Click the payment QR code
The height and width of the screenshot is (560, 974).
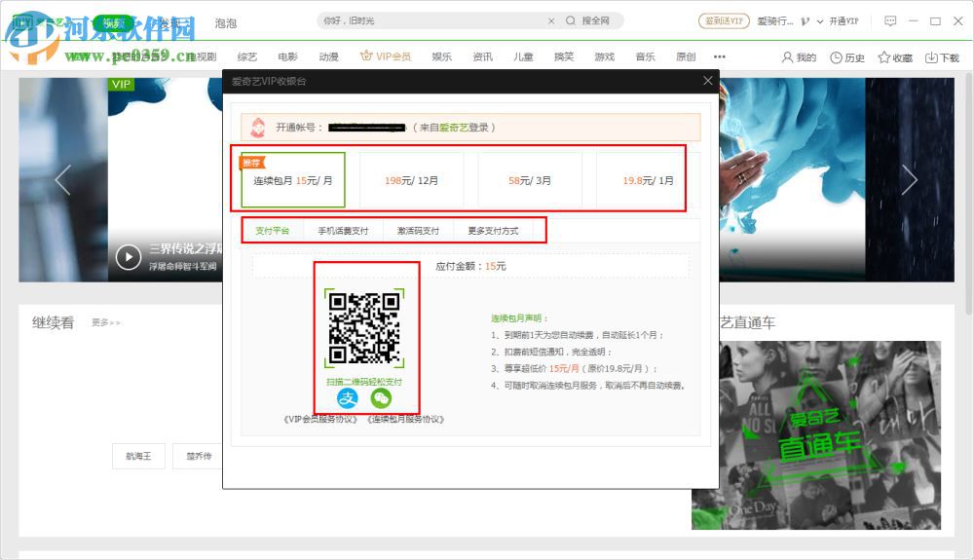364,328
